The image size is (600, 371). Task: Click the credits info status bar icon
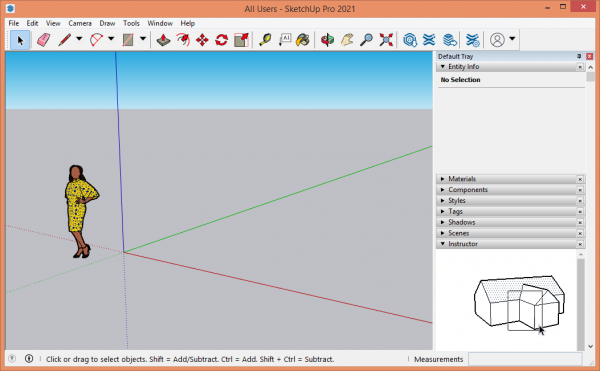pos(29,359)
